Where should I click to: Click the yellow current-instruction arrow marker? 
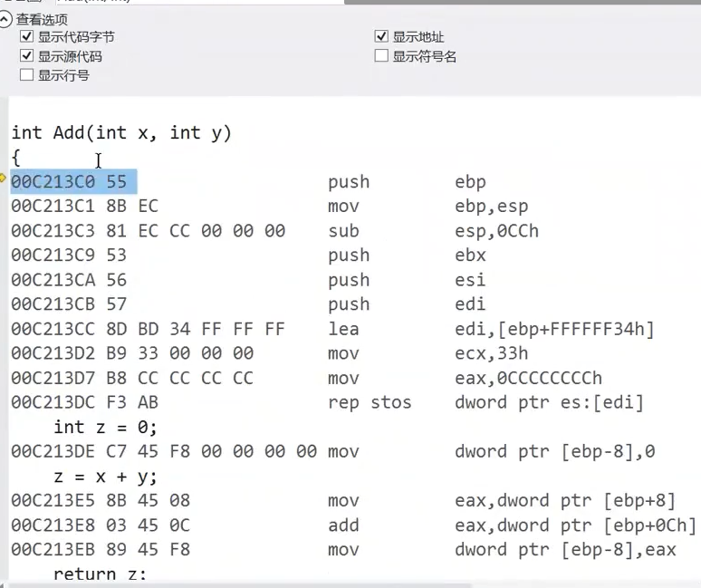(x=2, y=178)
